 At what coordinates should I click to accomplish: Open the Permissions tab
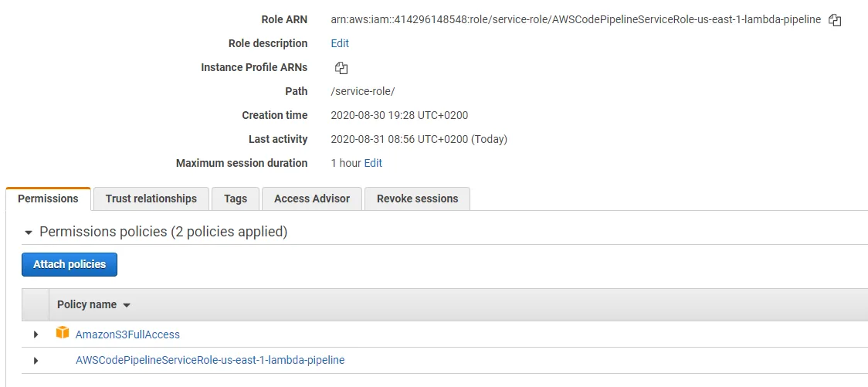(x=48, y=199)
